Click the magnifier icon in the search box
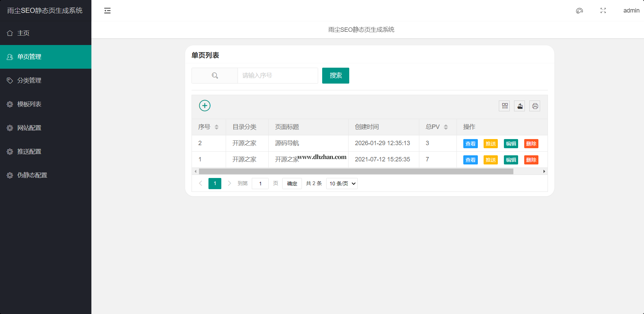Screen dimensions: 644x314 (x=215, y=75)
